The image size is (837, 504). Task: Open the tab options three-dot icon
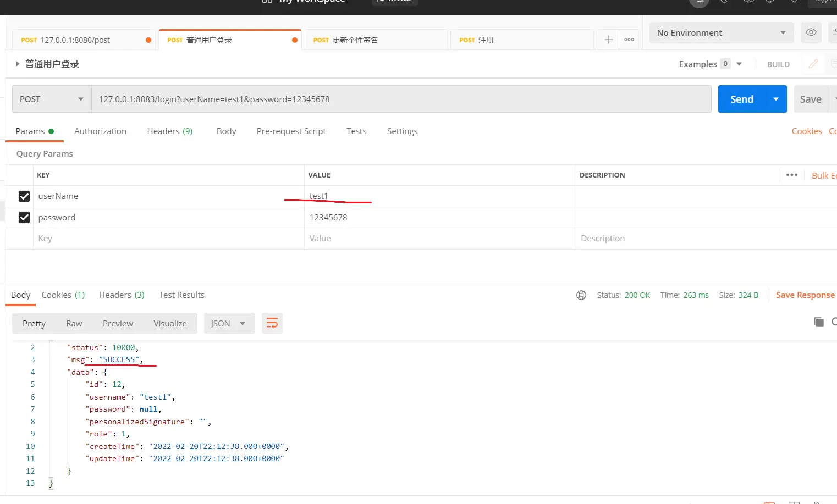click(x=629, y=40)
